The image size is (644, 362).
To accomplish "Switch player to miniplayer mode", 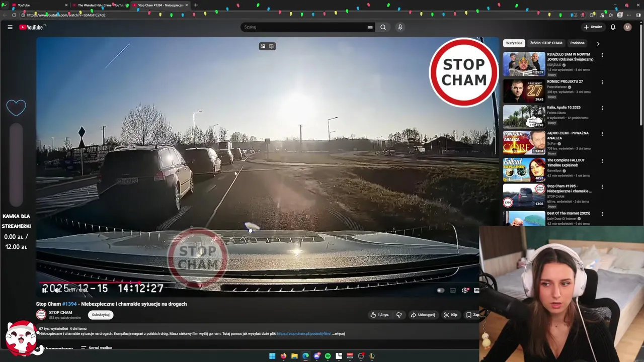I will point(476,290).
